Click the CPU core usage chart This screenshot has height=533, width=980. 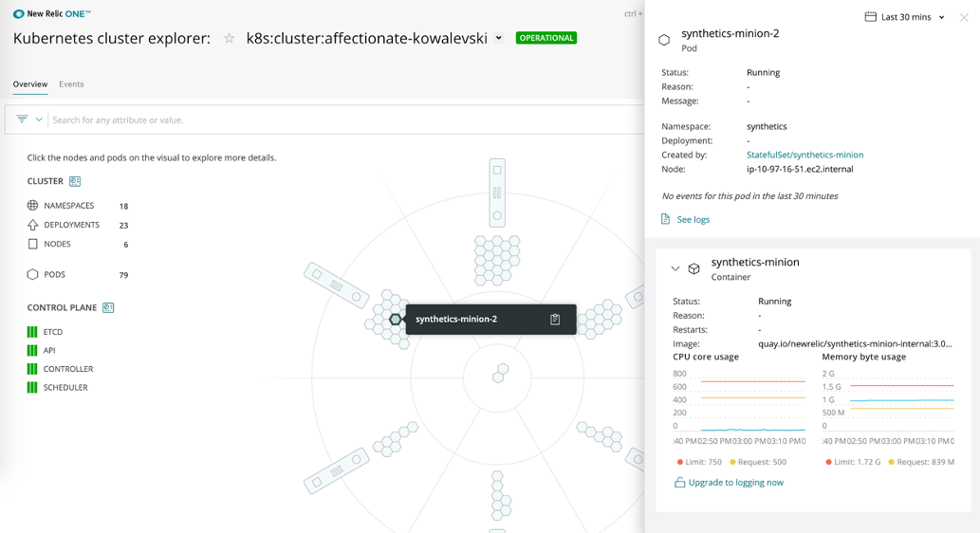[739, 400]
